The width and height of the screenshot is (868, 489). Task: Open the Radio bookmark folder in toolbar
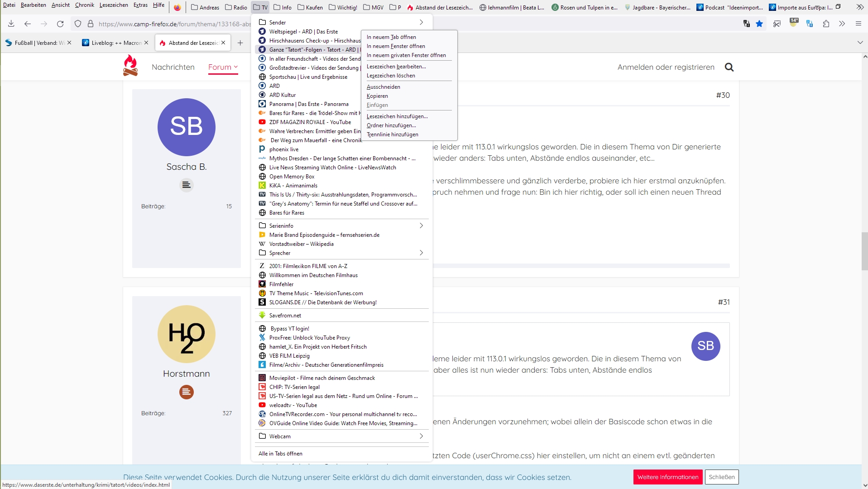[x=236, y=7]
